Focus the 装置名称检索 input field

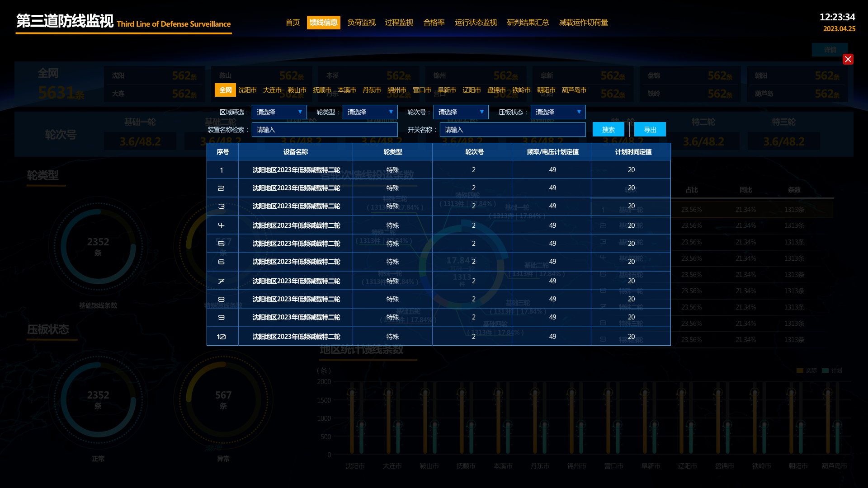325,130
